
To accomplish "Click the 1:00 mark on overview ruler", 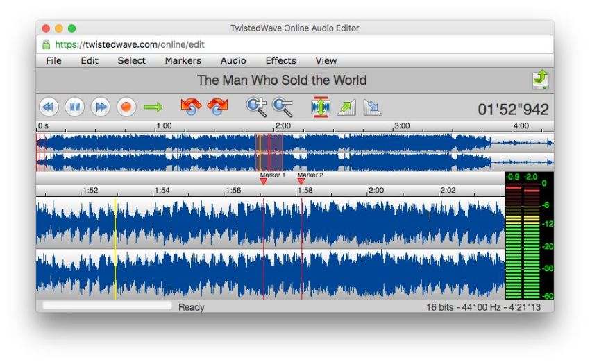I will pos(164,125).
